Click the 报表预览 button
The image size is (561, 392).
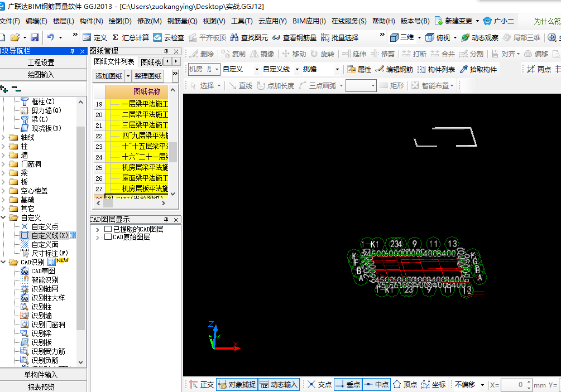41,387
